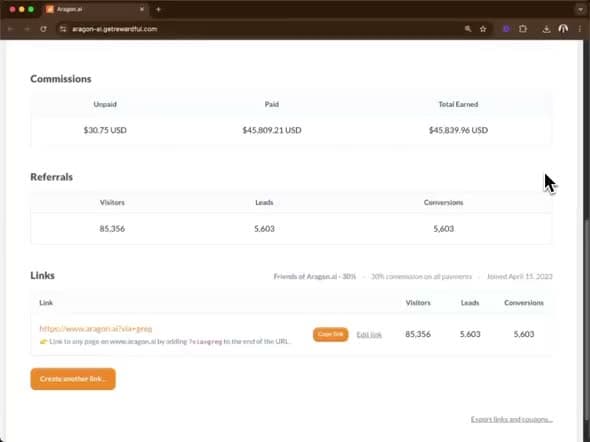590x442 pixels.
Task: Open browser downloads icon
Action: pos(546,29)
